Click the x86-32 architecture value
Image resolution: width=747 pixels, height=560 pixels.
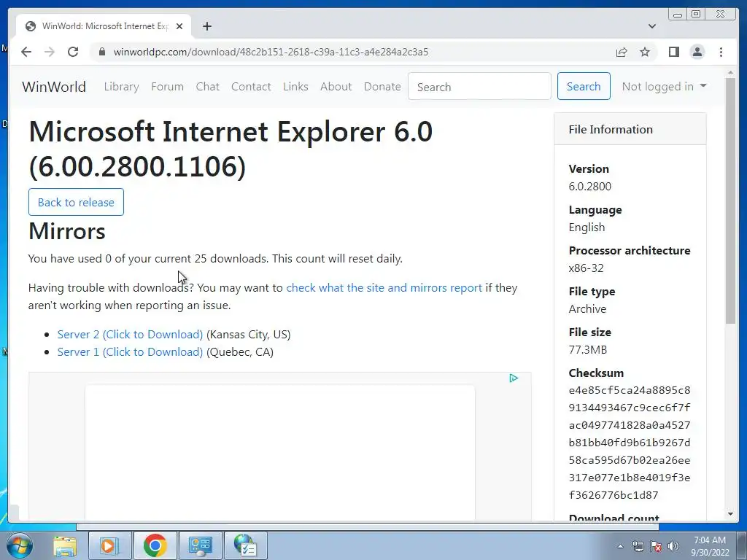[x=586, y=268]
